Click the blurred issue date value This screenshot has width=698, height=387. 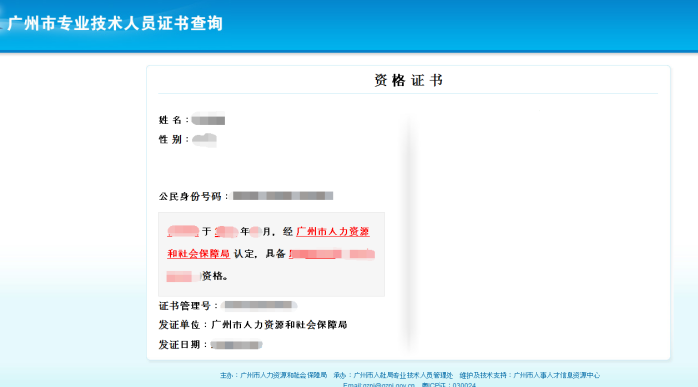[236, 345]
